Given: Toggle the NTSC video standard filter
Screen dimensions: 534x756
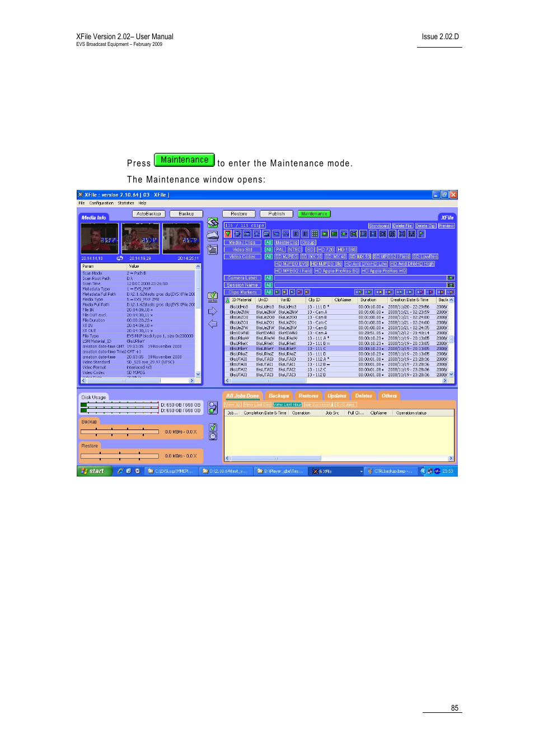Looking at the screenshot, I should click(x=295, y=250).
